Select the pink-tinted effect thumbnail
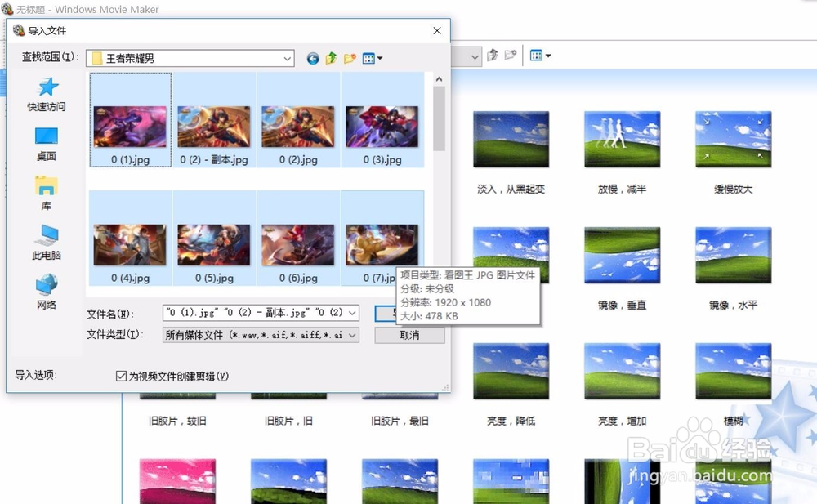This screenshot has width=817, height=504. pos(177,481)
